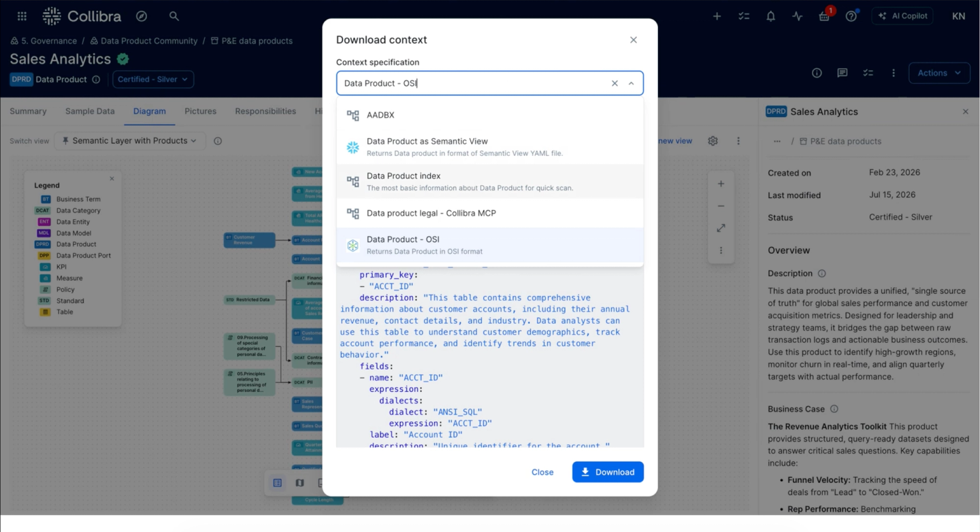Open the global search icon
This screenshot has height=532, width=980.
coord(174,16)
